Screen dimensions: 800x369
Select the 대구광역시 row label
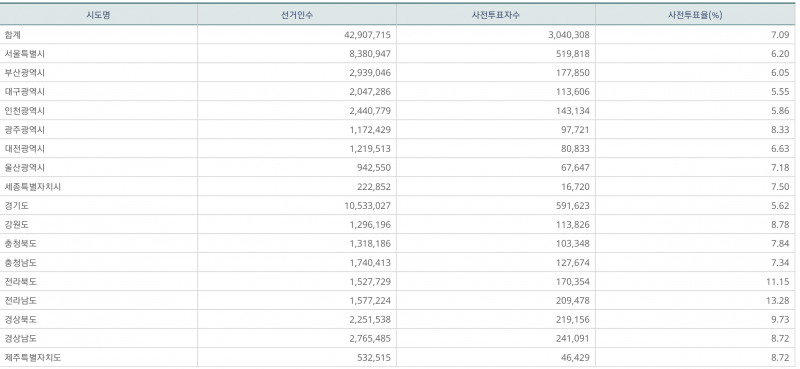coord(25,92)
